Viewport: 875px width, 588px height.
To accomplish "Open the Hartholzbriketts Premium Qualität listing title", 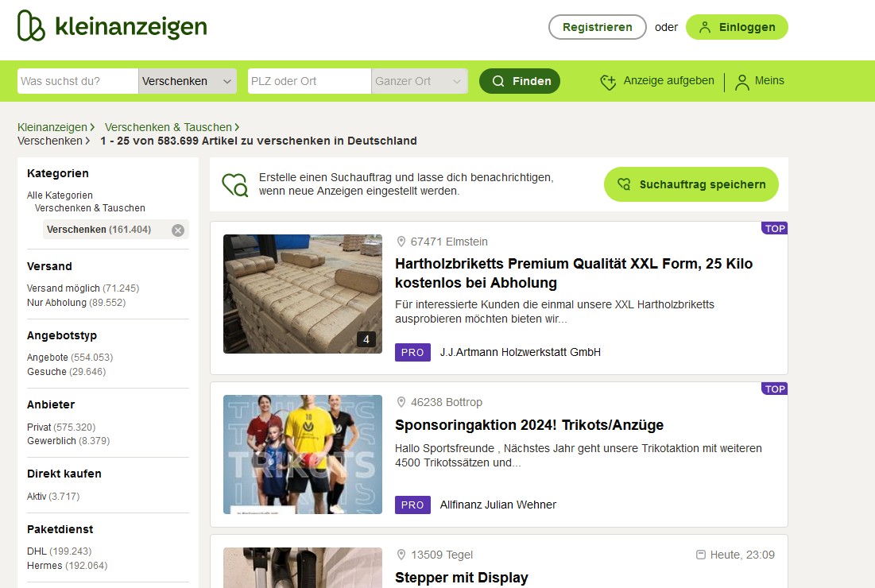I will click(574, 273).
